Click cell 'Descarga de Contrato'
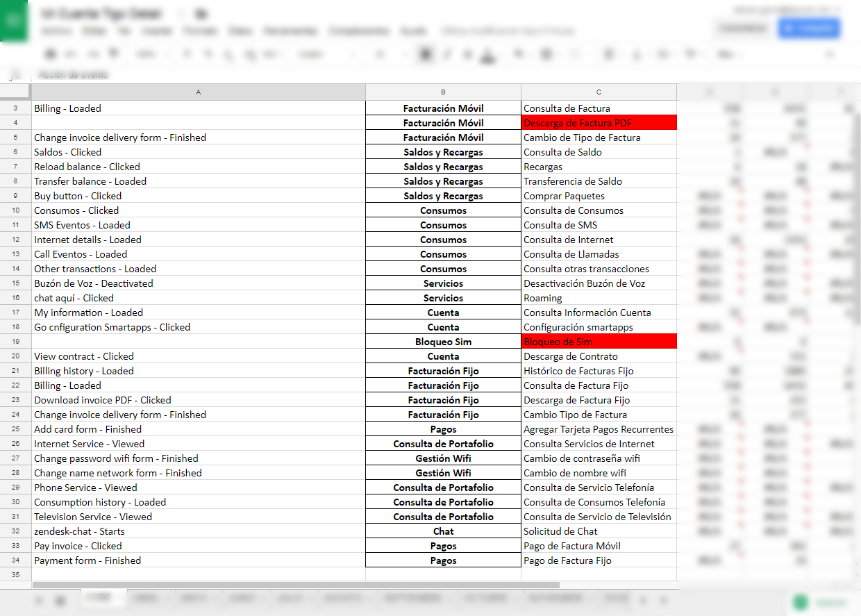This screenshot has width=861, height=616. [x=599, y=356]
